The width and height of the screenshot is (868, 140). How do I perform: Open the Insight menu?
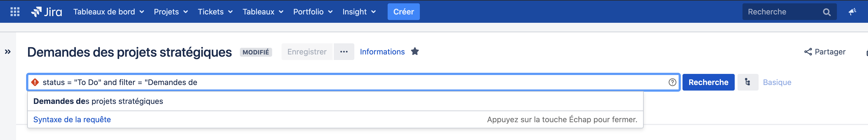click(x=359, y=12)
